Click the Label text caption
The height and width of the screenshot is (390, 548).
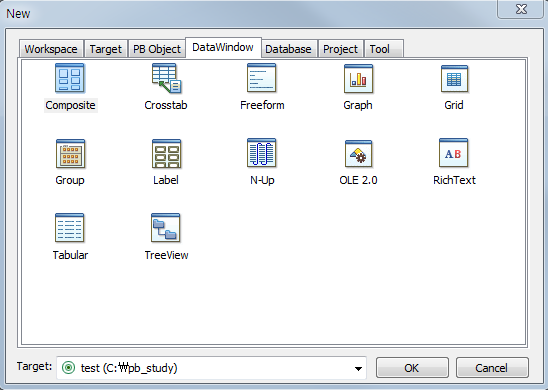166,180
